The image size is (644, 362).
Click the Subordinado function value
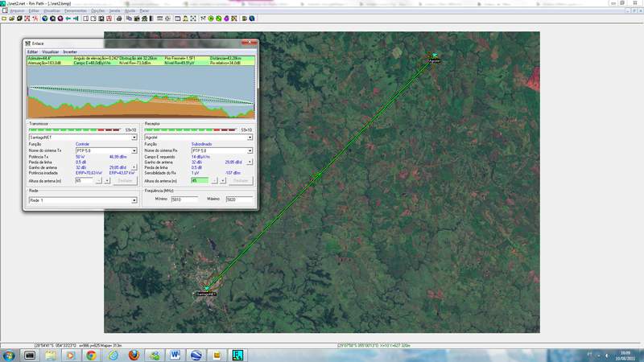coord(201,145)
